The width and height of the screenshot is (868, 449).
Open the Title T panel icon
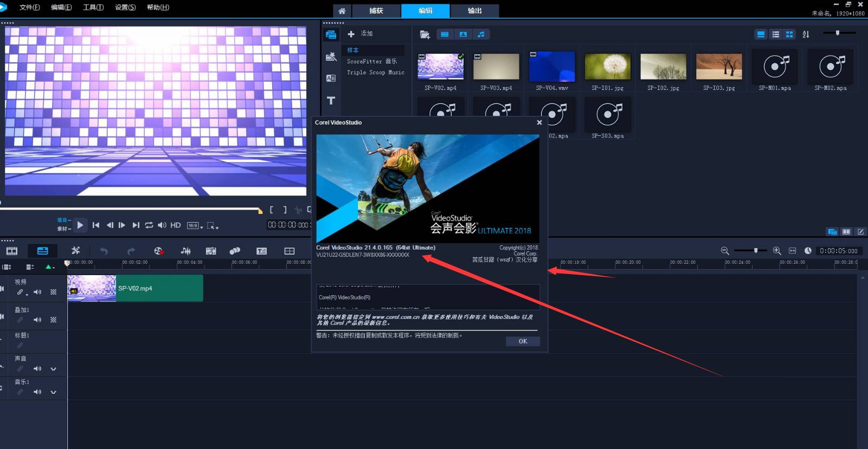point(331,100)
